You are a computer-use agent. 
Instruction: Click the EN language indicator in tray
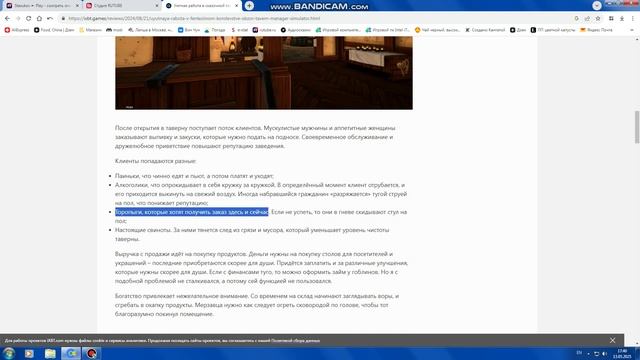tap(579, 353)
